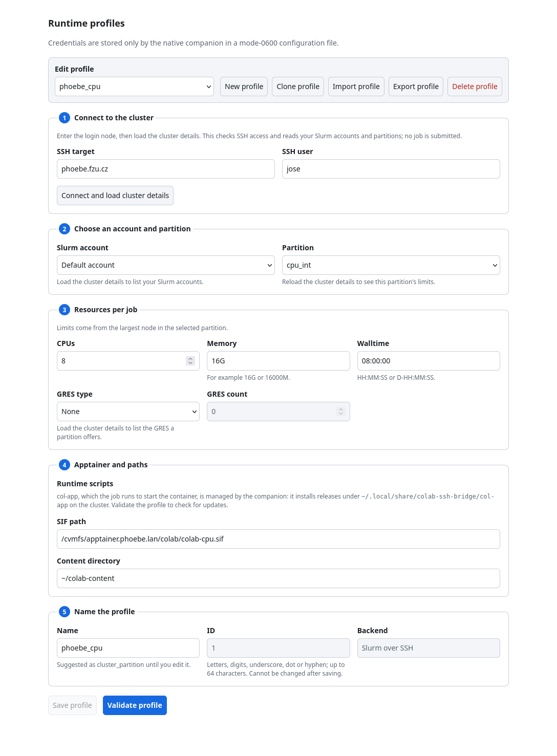The height and width of the screenshot is (756, 557).
Task: Focus the SSH user field containing jose
Action: [x=391, y=169]
